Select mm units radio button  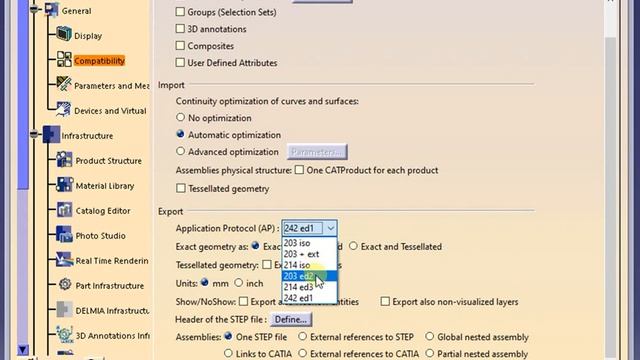[x=204, y=282]
